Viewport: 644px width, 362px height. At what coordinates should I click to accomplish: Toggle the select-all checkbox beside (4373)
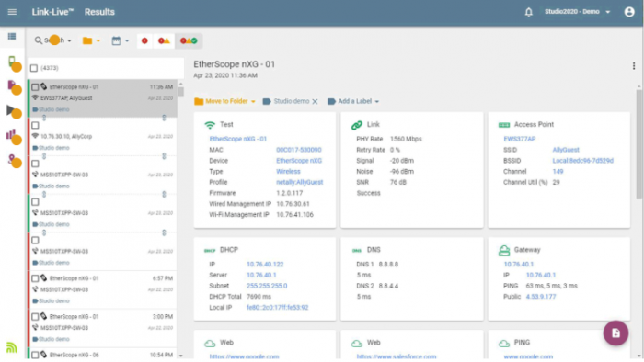[x=34, y=68]
